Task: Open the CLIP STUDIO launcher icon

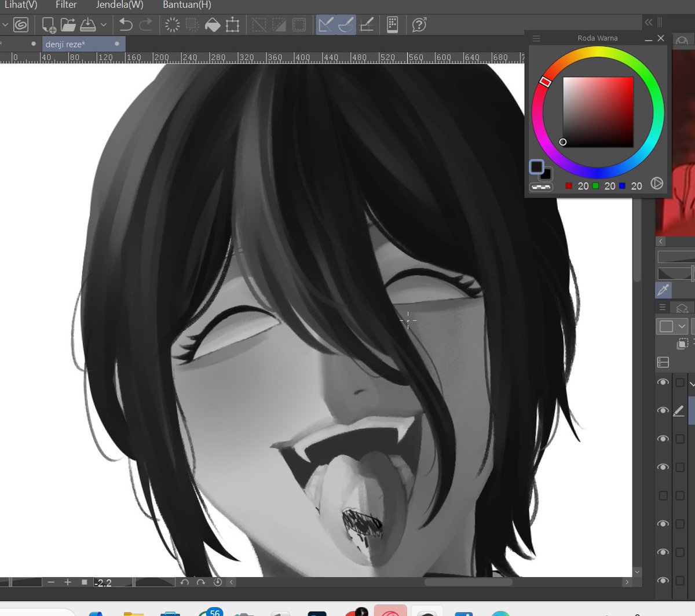Action: (21, 25)
